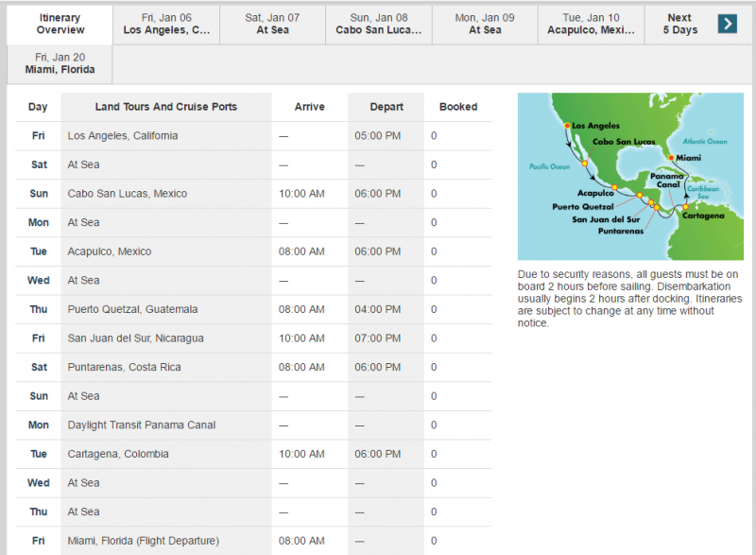The width and height of the screenshot is (756, 555).
Task: Switch to Fri, Jan 06 Los Angeles tab
Action: [166, 25]
